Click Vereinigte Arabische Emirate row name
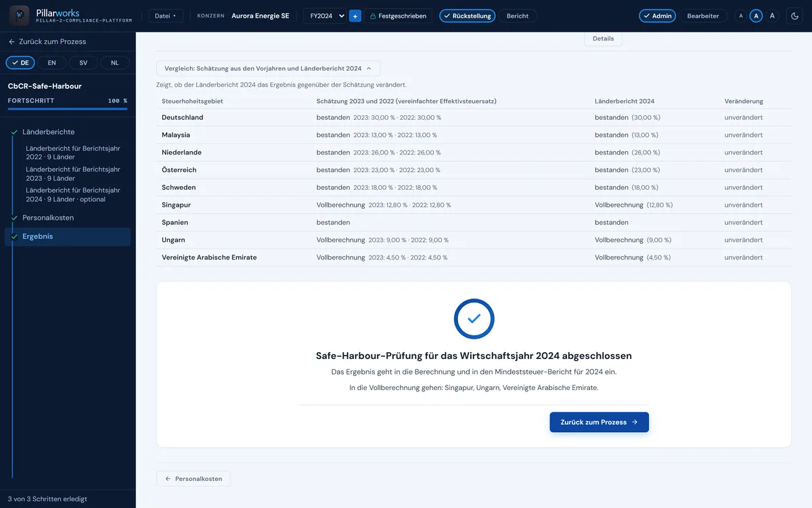Screen dimensions: 812x508 [x=209, y=257]
